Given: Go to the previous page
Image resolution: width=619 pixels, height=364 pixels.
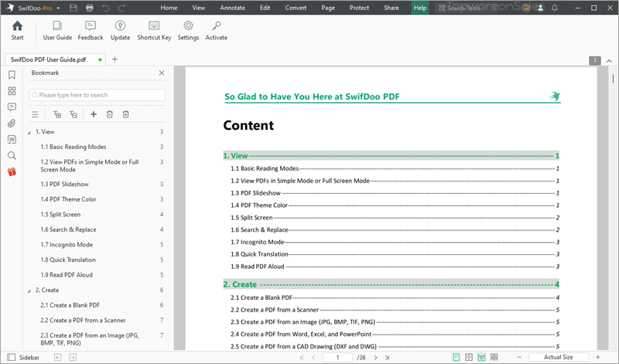Looking at the screenshot, I should [x=313, y=358].
